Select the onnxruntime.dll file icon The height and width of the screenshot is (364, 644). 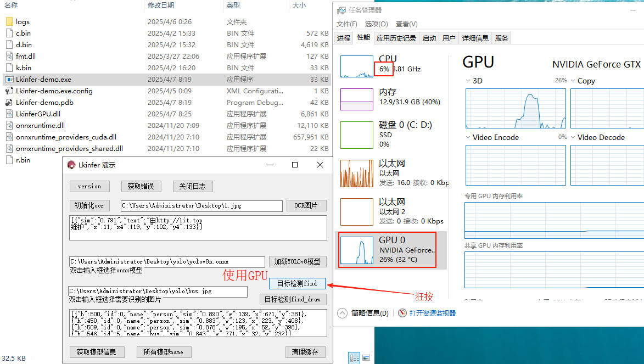point(9,125)
